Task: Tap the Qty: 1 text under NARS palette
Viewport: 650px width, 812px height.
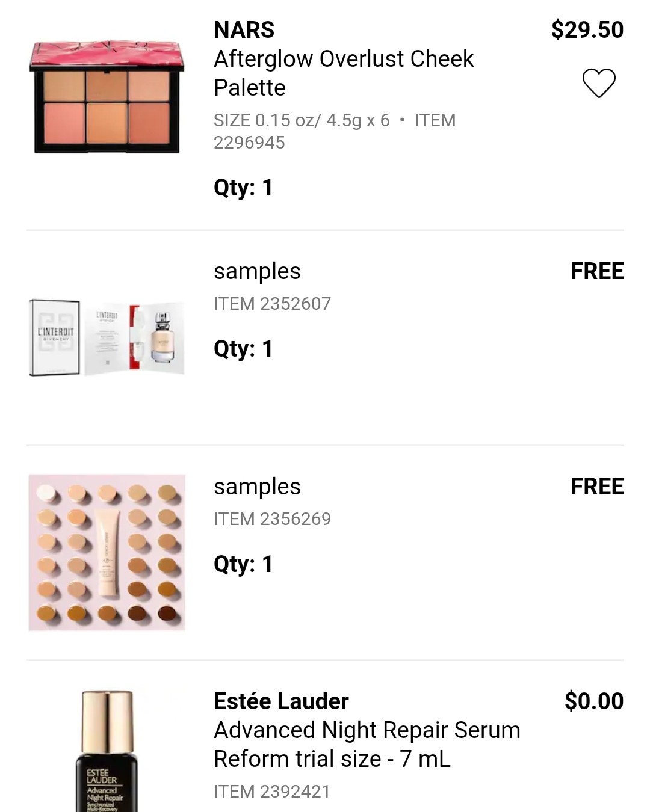Action: tap(243, 188)
